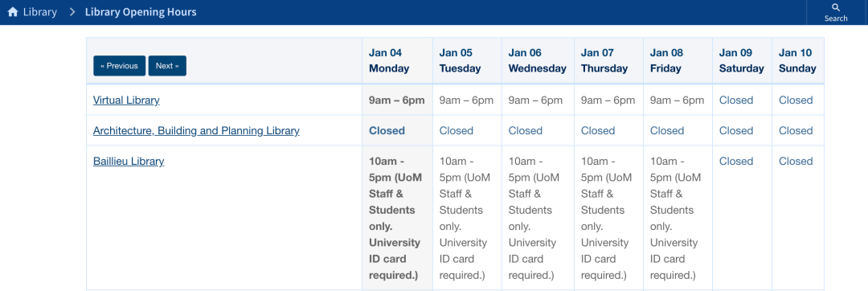
Task: Select Library Opening Hours breadcrumb
Action: point(141,11)
